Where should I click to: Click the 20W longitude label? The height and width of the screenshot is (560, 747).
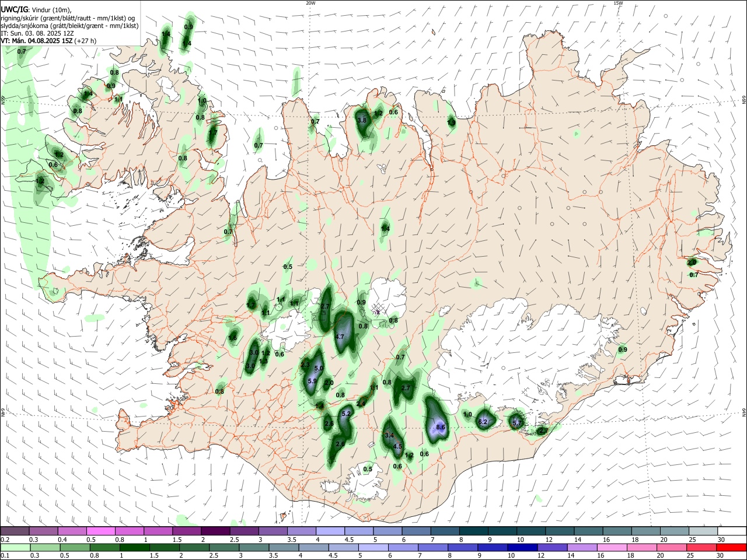pyautogui.click(x=311, y=3)
